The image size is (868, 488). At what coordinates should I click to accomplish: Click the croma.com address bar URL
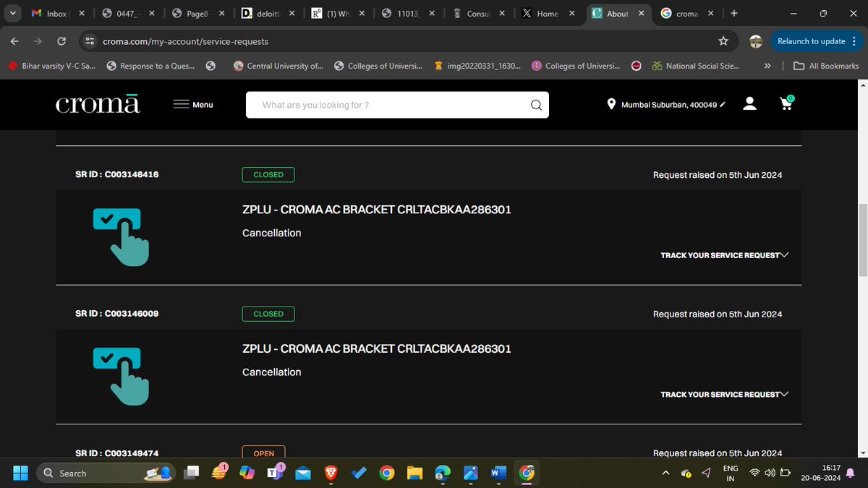[x=187, y=42]
